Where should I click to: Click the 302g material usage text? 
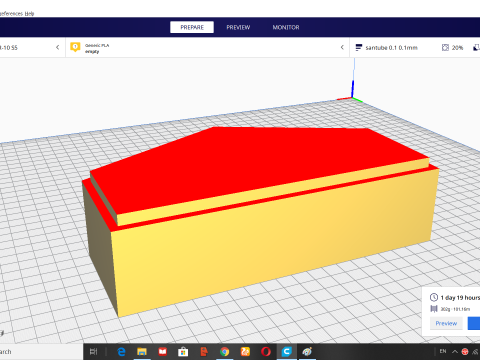[455, 309]
